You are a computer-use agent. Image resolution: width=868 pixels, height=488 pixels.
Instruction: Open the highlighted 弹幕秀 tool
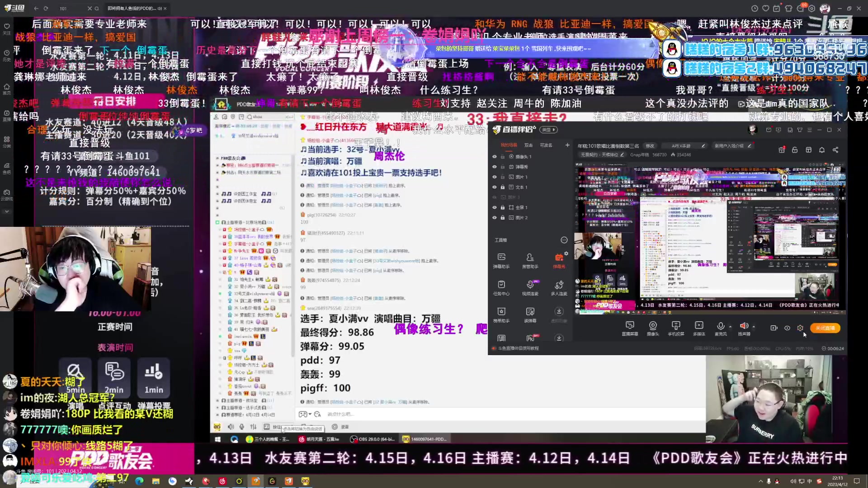[559, 261]
